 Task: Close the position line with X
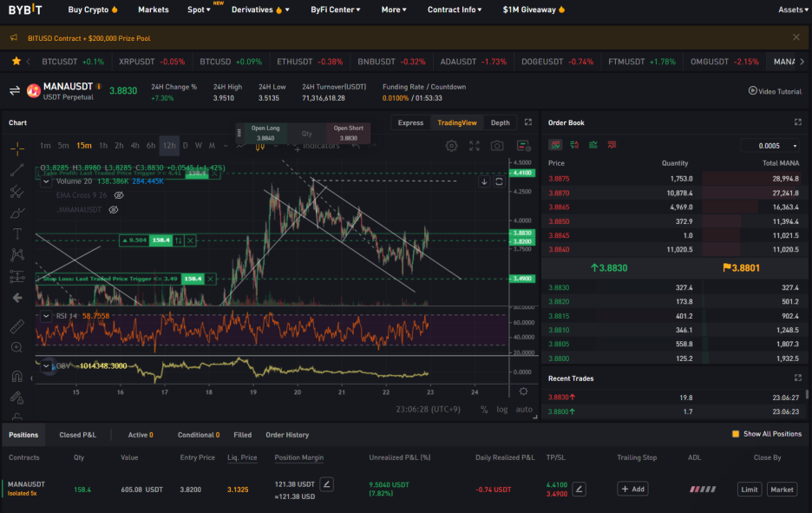[x=190, y=240]
